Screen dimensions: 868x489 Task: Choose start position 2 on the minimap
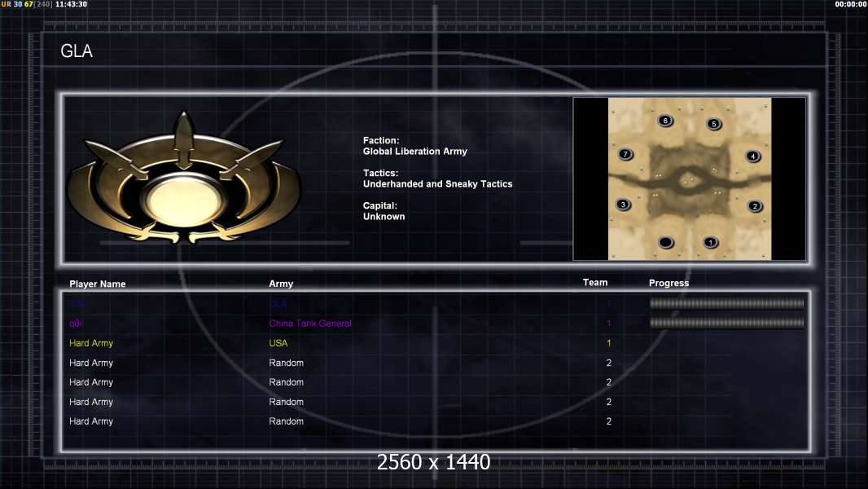[x=755, y=206]
